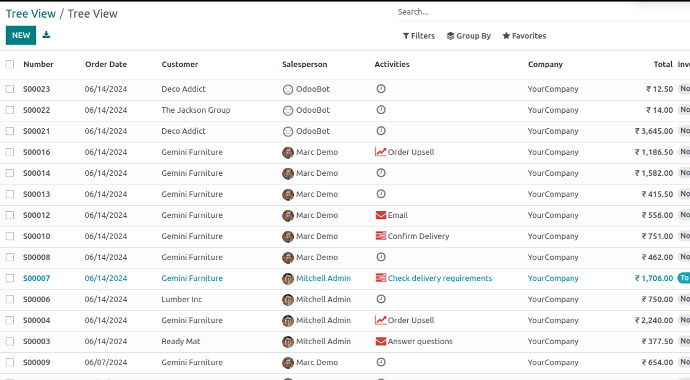
Task: Click the Order Upsell chart icon for S00016
Action: coord(381,152)
